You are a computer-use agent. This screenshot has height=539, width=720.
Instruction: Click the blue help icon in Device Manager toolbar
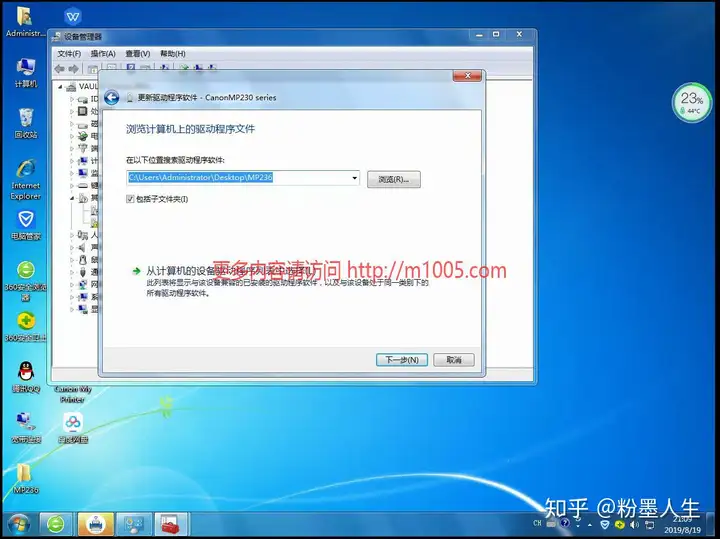point(131,68)
